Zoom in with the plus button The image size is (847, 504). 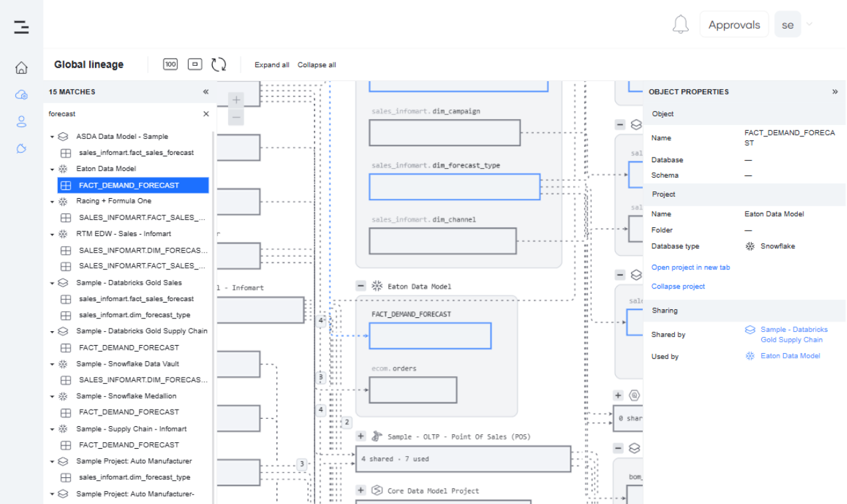tap(236, 100)
